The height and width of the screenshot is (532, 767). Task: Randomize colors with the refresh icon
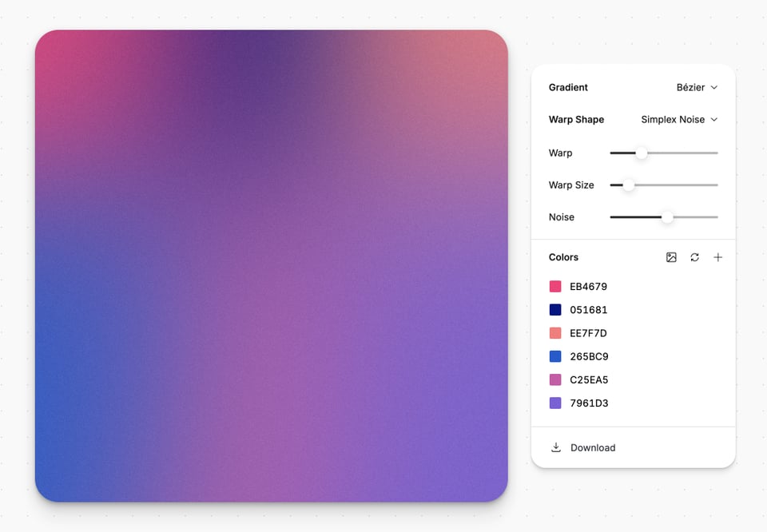tap(694, 257)
